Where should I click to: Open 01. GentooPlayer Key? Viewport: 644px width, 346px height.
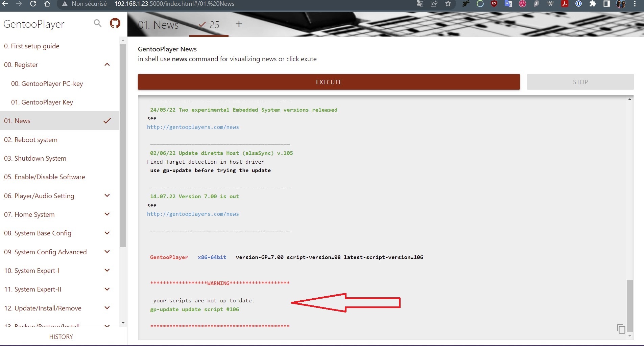pyautogui.click(x=59, y=102)
